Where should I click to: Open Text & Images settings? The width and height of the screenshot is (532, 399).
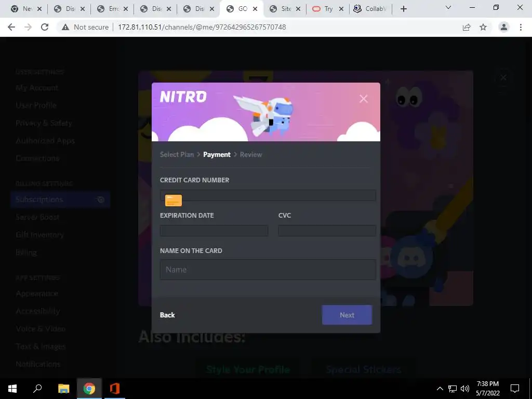click(41, 347)
